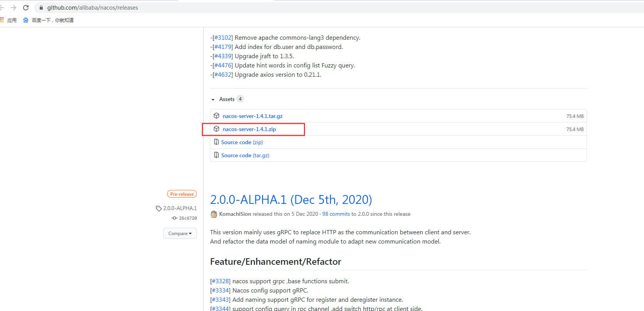Screen dimensions: 644x311
Task: Open issue #4476
Action: tap(223, 65)
